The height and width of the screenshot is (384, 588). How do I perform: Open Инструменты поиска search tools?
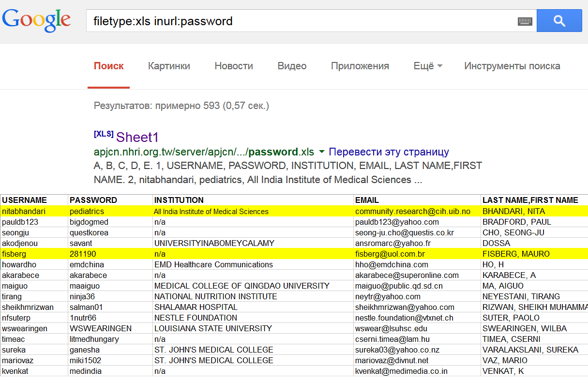coord(512,66)
